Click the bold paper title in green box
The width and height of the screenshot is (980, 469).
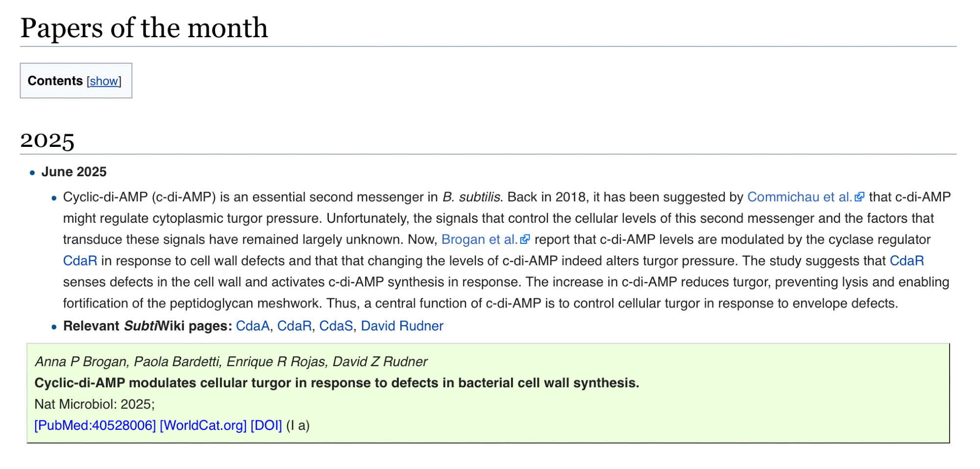point(337,383)
